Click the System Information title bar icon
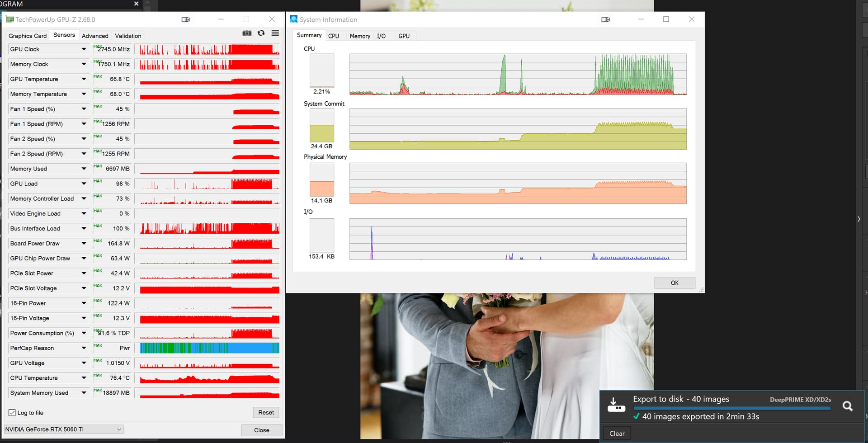 tap(294, 19)
